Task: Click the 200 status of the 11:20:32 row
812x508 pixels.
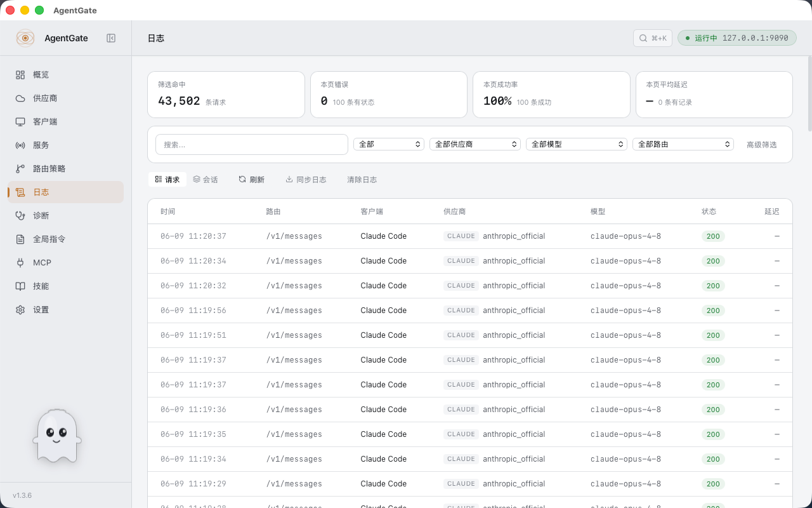Action: 713,286
